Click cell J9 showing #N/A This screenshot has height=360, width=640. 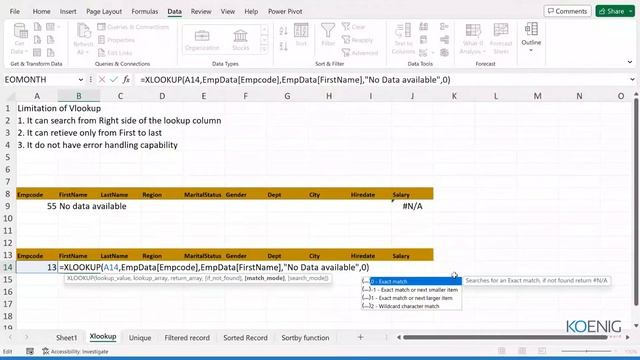pyautogui.click(x=412, y=206)
